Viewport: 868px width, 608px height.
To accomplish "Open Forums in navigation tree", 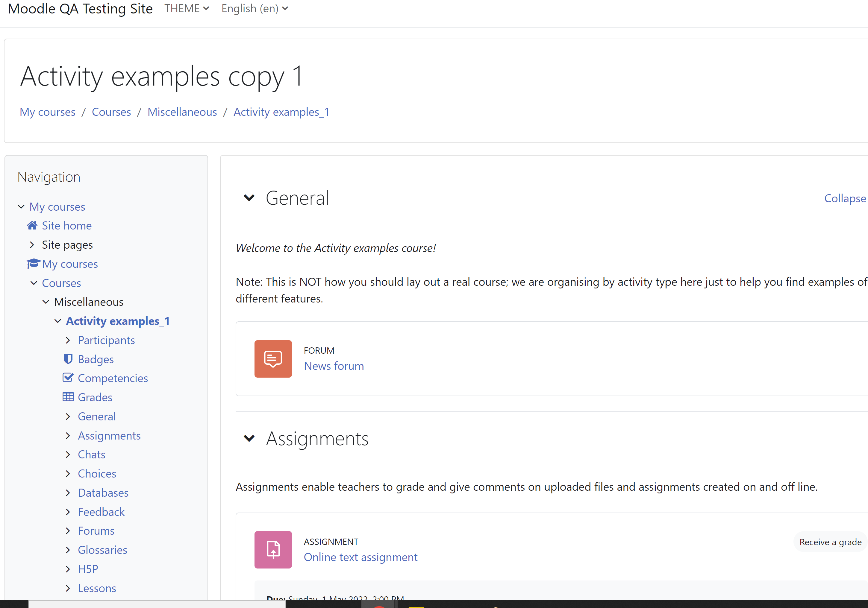I will pos(96,531).
